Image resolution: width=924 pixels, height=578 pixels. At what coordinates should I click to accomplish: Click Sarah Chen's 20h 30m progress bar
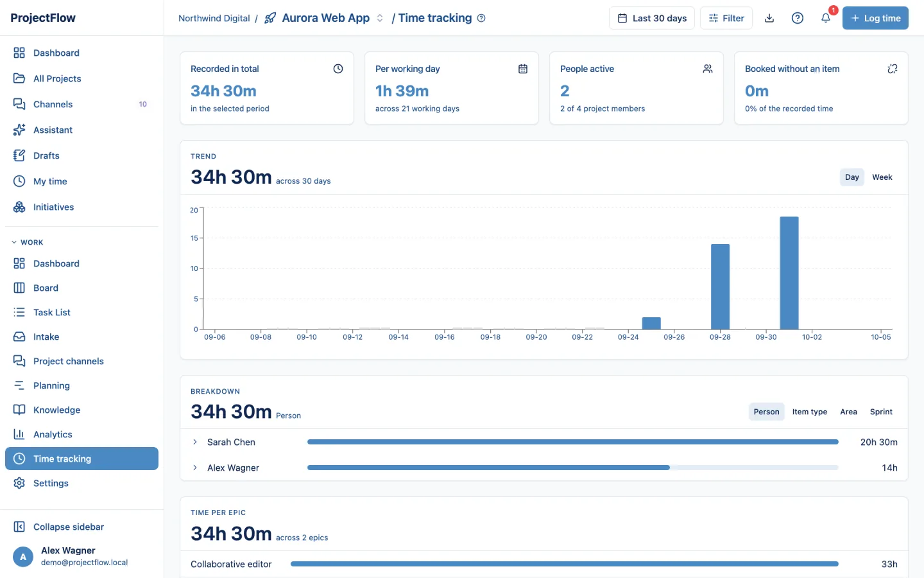573,442
